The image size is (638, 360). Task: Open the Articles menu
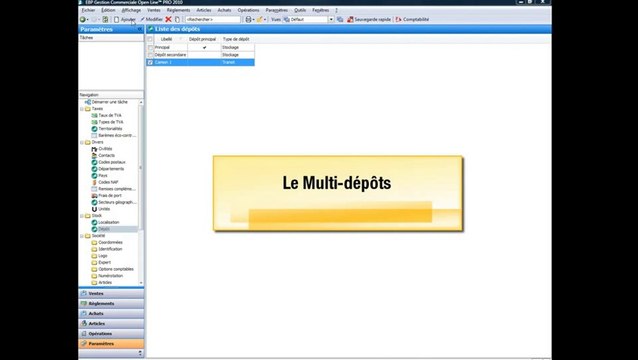click(204, 10)
